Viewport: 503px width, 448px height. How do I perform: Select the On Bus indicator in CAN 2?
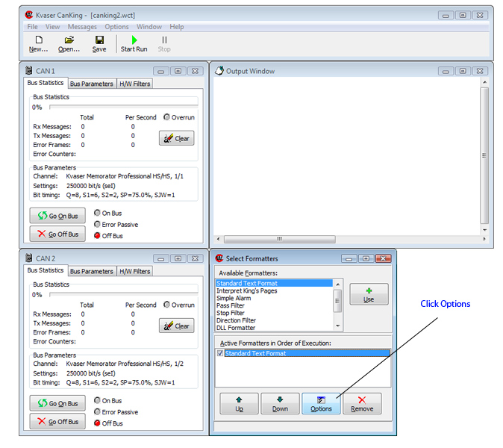point(98,401)
